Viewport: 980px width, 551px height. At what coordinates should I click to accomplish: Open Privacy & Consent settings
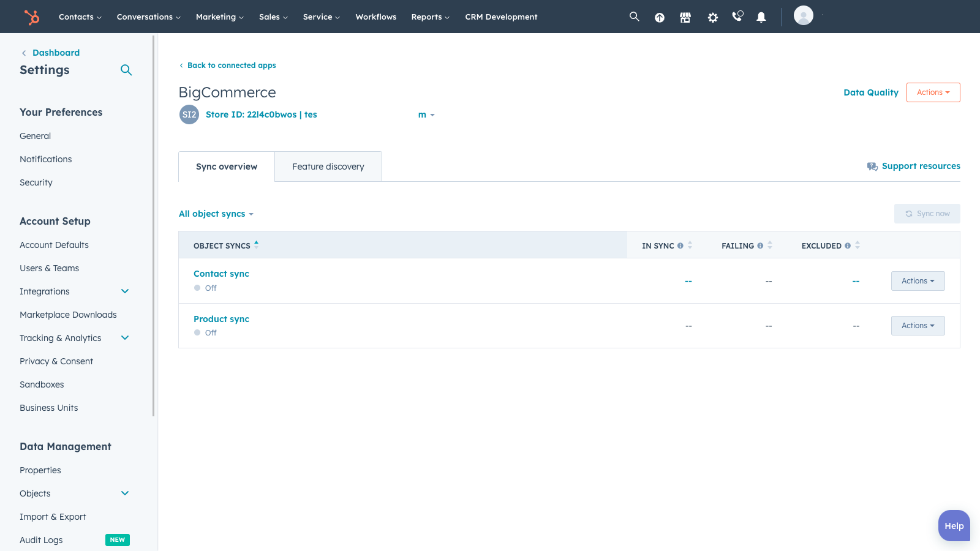point(56,361)
